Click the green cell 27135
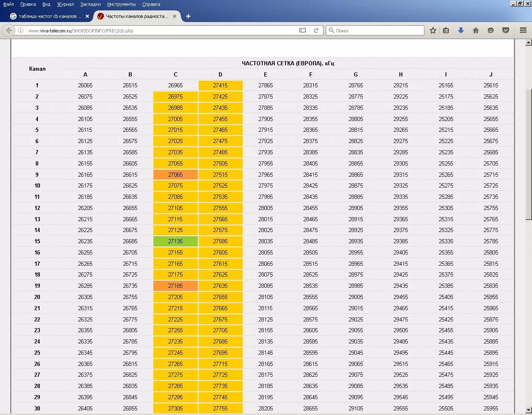This screenshot has height=415, width=532. click(175, 241)
